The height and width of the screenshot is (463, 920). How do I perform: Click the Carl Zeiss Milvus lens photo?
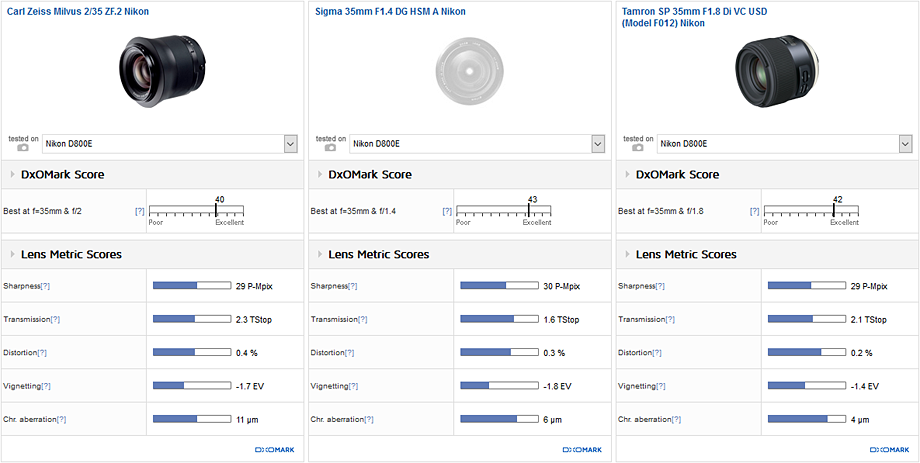click(x=163, y=69)
